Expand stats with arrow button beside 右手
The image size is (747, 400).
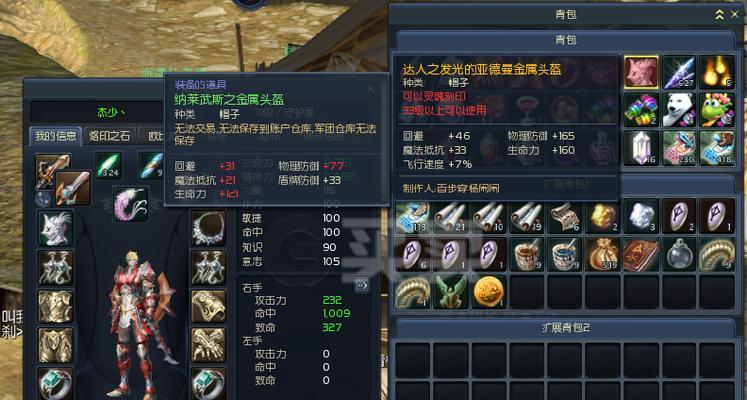362,286
